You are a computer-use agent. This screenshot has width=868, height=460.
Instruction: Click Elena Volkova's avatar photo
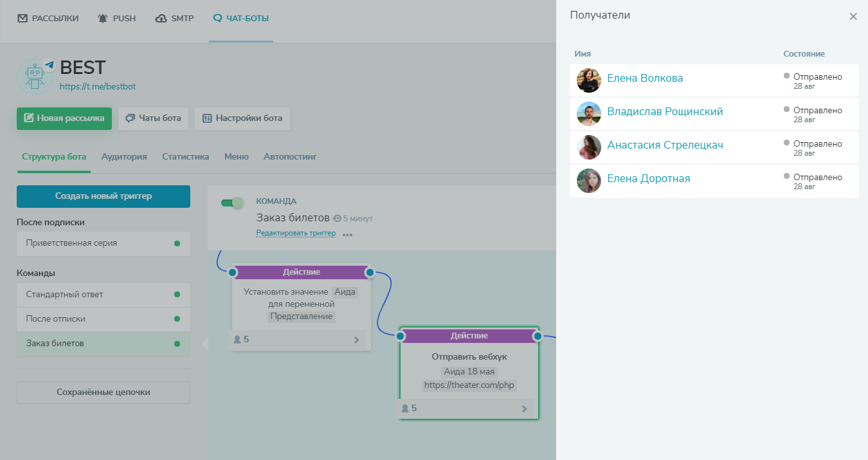pyautogui.click(x=589, y=80)
